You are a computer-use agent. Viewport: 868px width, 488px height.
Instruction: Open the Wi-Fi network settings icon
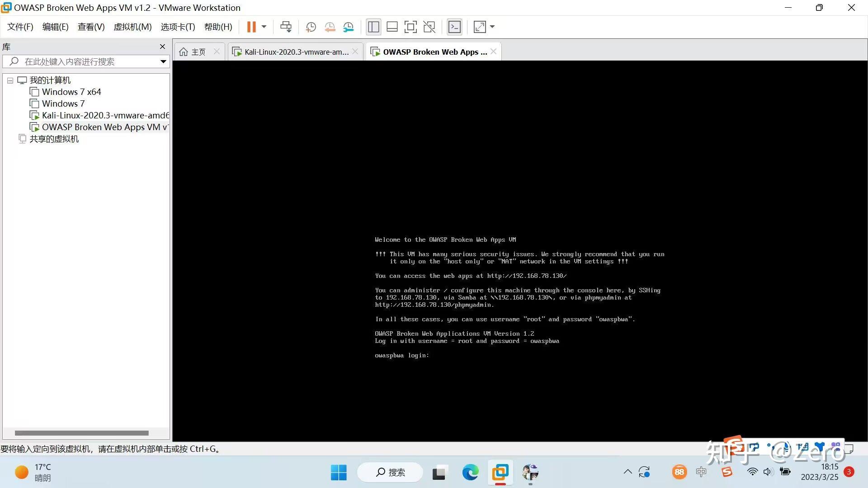(752, 472)
